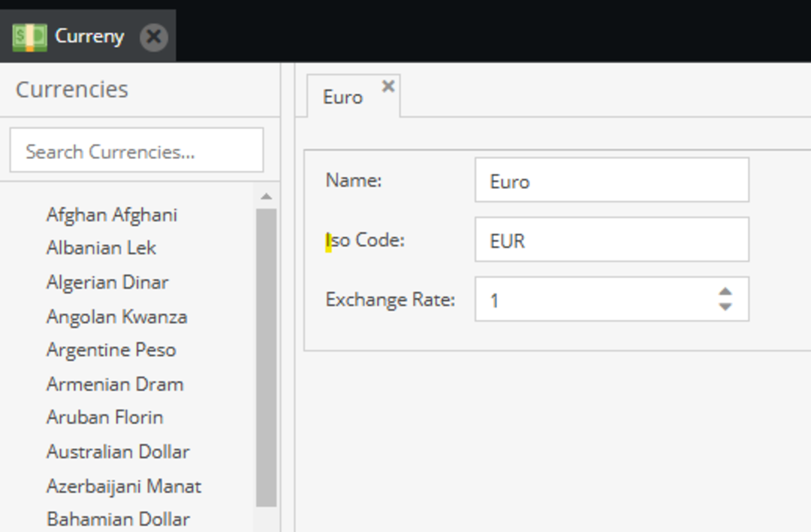Click the Iso Code: label
Viewport: 811px width, 532px height.
(365, 240)
